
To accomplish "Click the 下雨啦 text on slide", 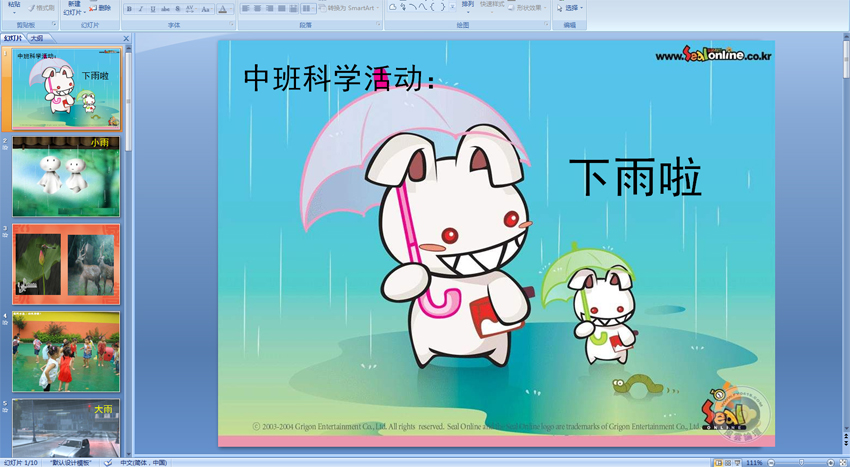I will (635, 177).
